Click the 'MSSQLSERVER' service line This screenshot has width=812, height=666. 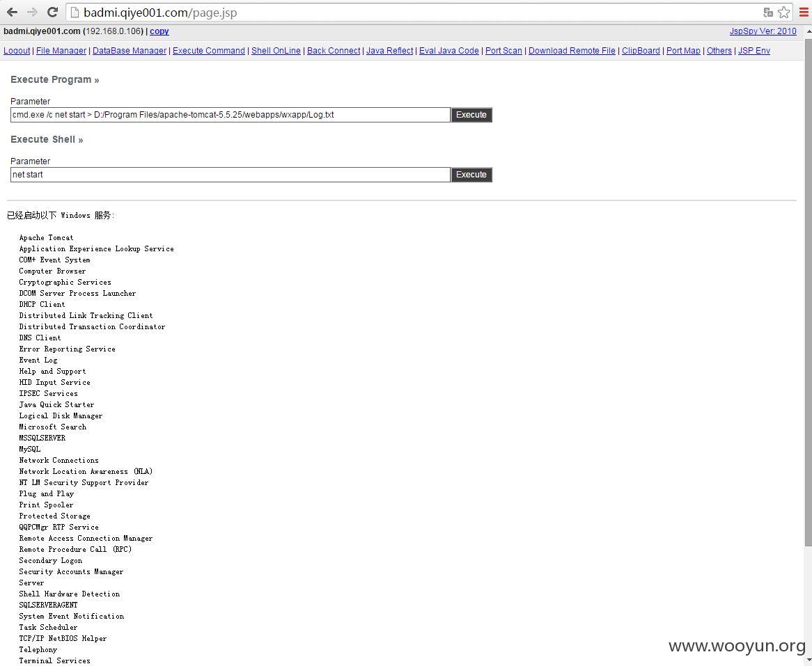coord(42,438)
